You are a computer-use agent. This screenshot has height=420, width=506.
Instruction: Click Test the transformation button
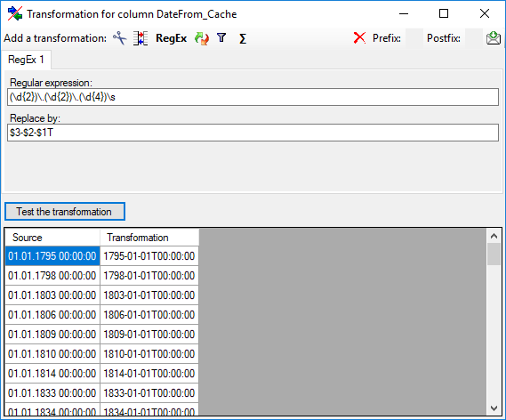[x=65, y=212]
